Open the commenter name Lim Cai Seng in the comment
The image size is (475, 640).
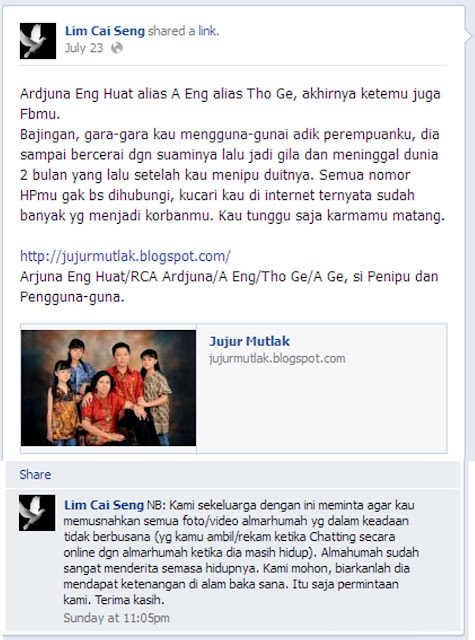(x=104, y=505)
